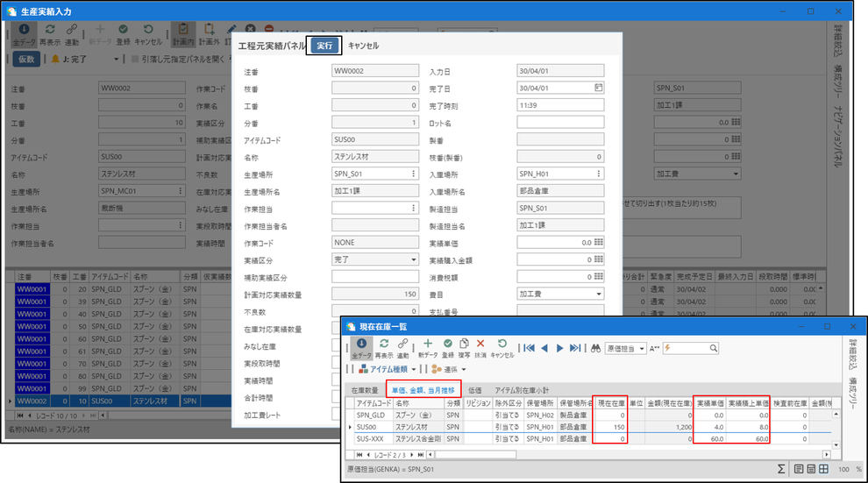
Task: Click 複写 copy icon in 現在在庫一覧
Action: 464,344
